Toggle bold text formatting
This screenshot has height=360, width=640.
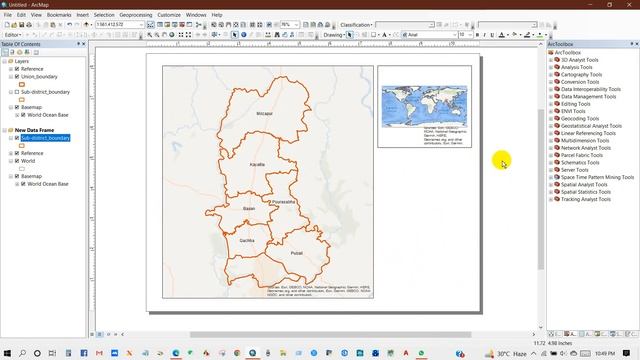pos(477,35)
